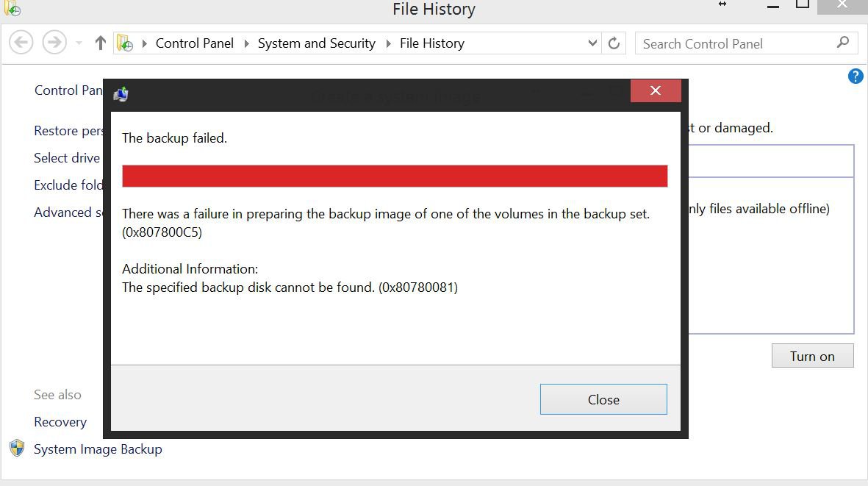The height and width of the screenshot is (486, 868).
Task: Close the backup failed dialog with X
Action: tap(656, 90)
